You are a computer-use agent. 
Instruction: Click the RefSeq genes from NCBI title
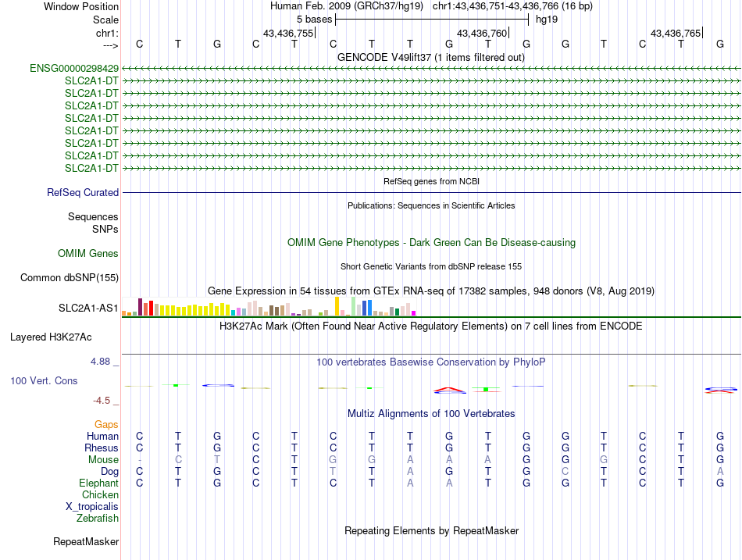pos(431,181)
